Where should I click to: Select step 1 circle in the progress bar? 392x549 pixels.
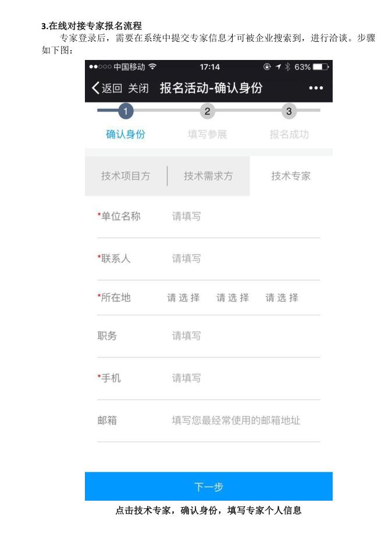[126, 111]
